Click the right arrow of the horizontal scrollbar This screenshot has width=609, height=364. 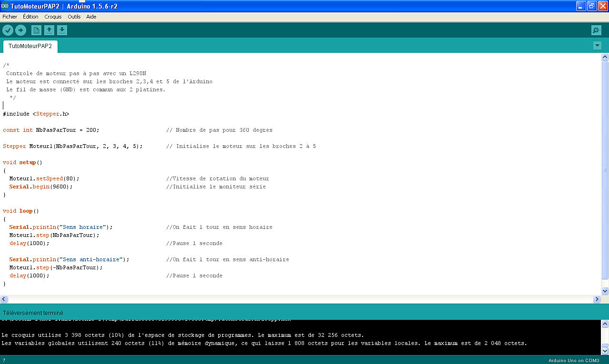pyautogui.click(x=597, y=299)
